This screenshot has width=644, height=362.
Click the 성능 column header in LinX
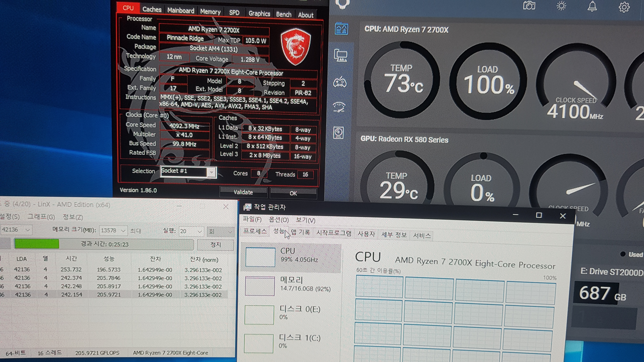point(109,259)
